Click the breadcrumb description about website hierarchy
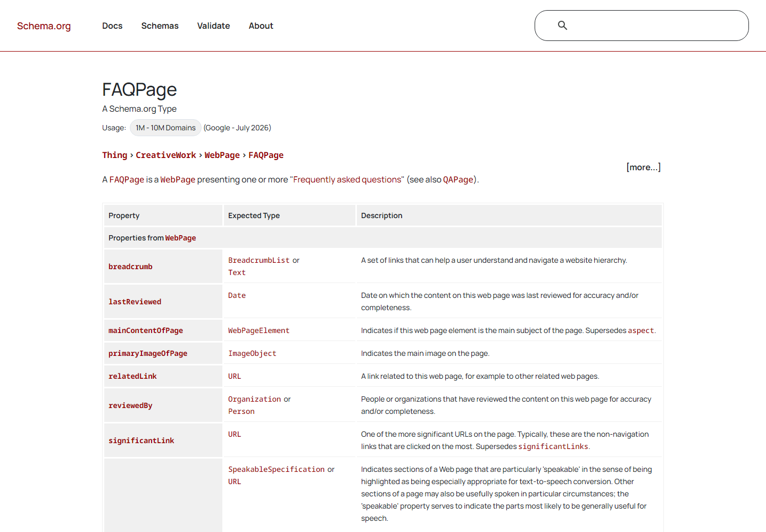 click(x=494, y=260)
